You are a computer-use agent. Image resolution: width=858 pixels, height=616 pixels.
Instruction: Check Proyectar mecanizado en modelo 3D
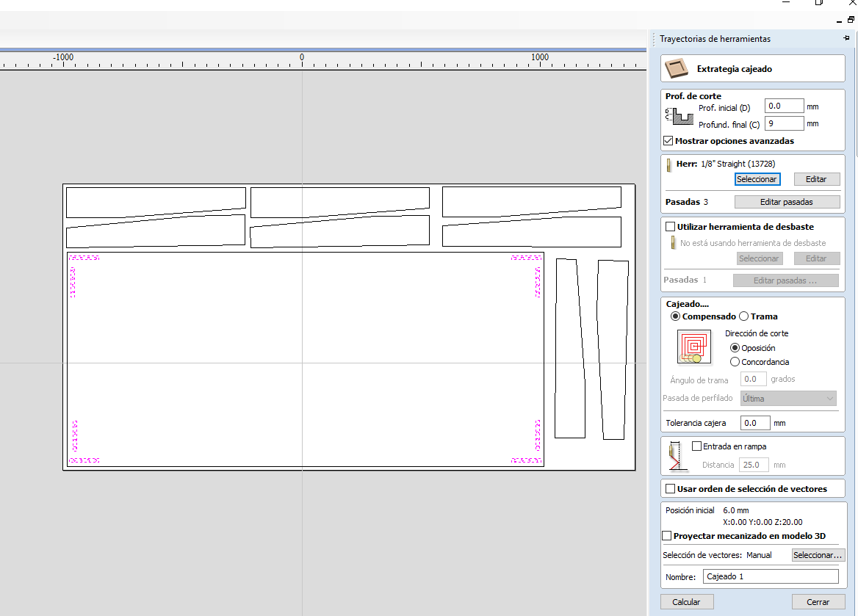tap(666, 535)
